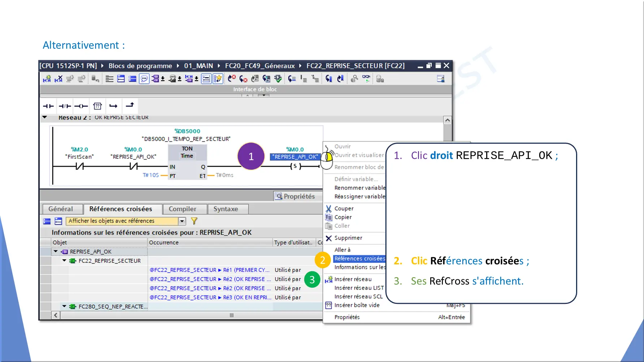Image resolution: width=644 pixels, height=362 pixels.
Task: Click cross-reference table scroll left arrow
Action: pyautogui.click(x=56, y=315)
